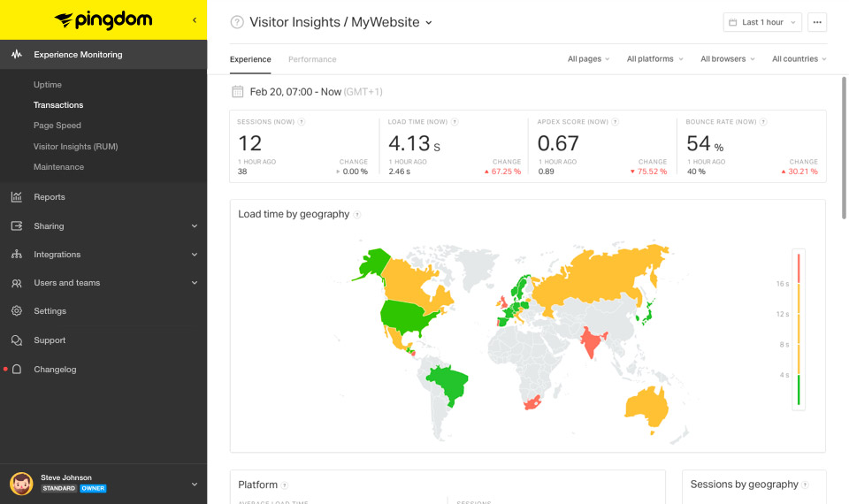Screen dimensions: 849x504
Task: Go to Uptime in sidebar
Action: click(x=48, y=85)
